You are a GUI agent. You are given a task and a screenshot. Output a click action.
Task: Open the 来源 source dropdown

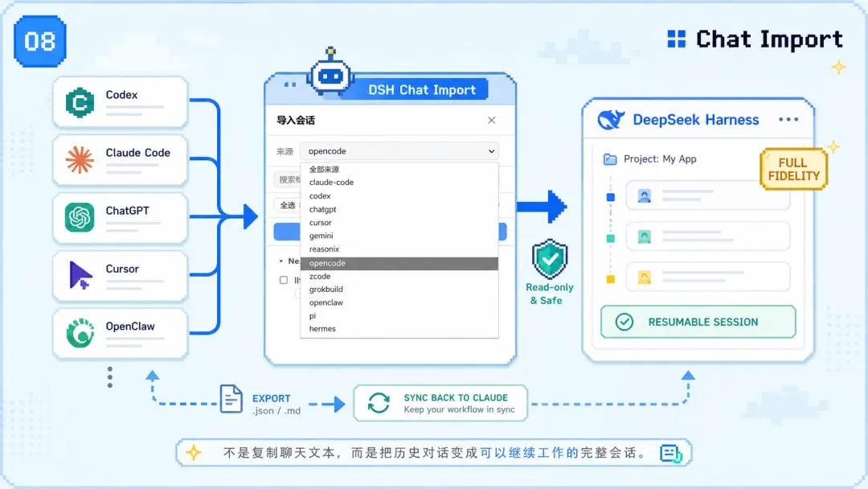coord(399,151)
